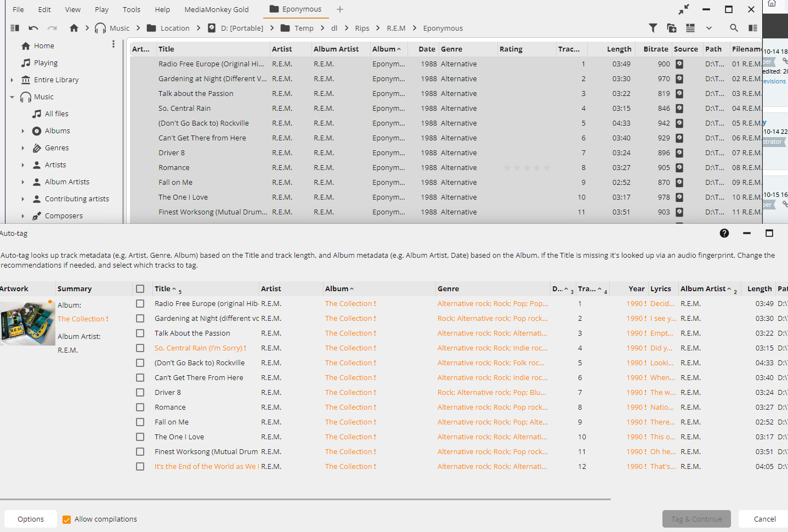The width and height of the screenshot is (788, 532).
Task: Expand the Albums tree node
Action: [22, 131]
